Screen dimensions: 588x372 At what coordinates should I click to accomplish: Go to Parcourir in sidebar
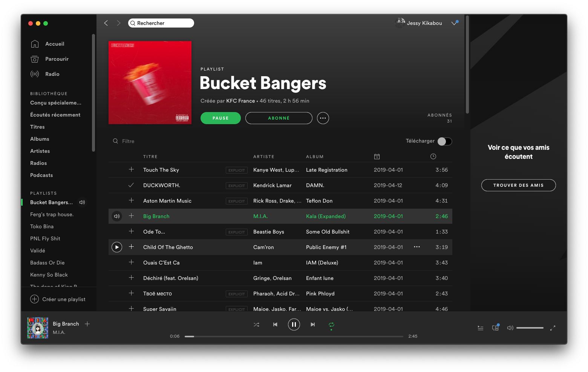coord(57,59)
